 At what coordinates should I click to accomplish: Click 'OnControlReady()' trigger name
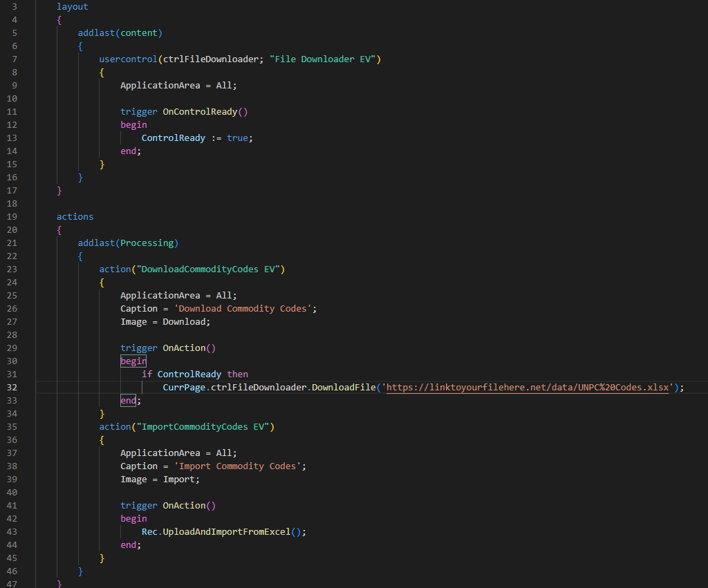tap(205, 111)
